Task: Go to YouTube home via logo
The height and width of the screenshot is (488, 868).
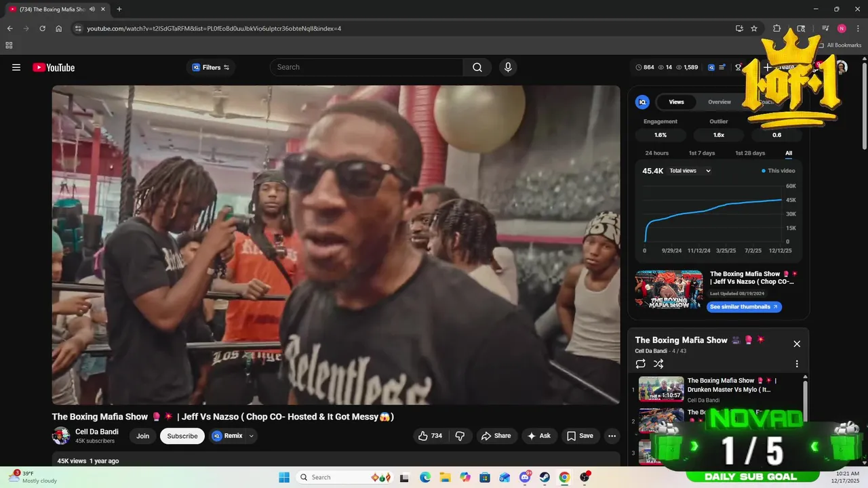Action: [54, 67]
